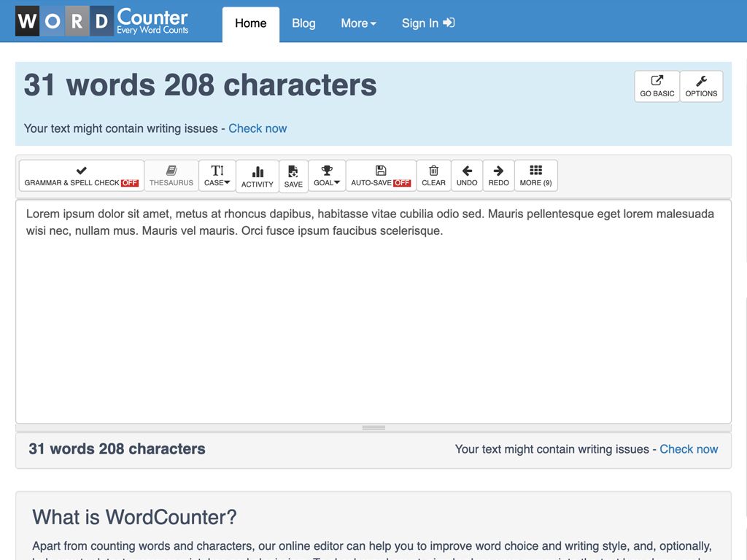
Task: Click the text area resize handle
Action: [x=373, y=427]
